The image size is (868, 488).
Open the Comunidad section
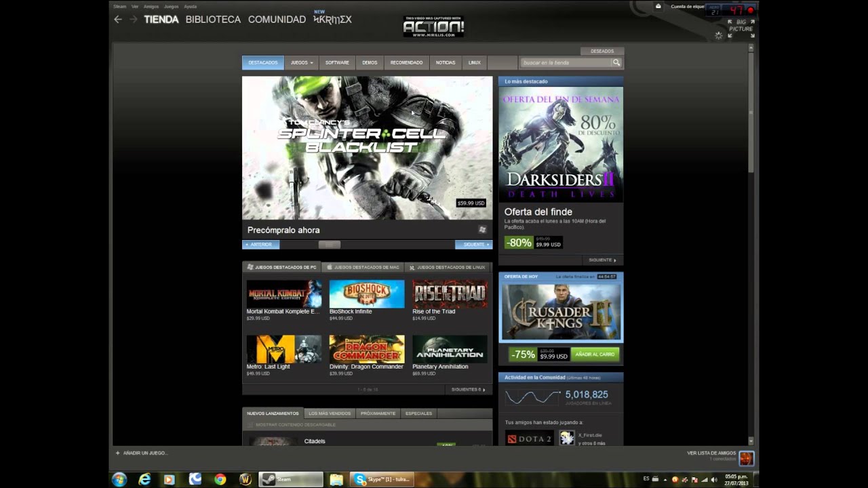[277, 20]
